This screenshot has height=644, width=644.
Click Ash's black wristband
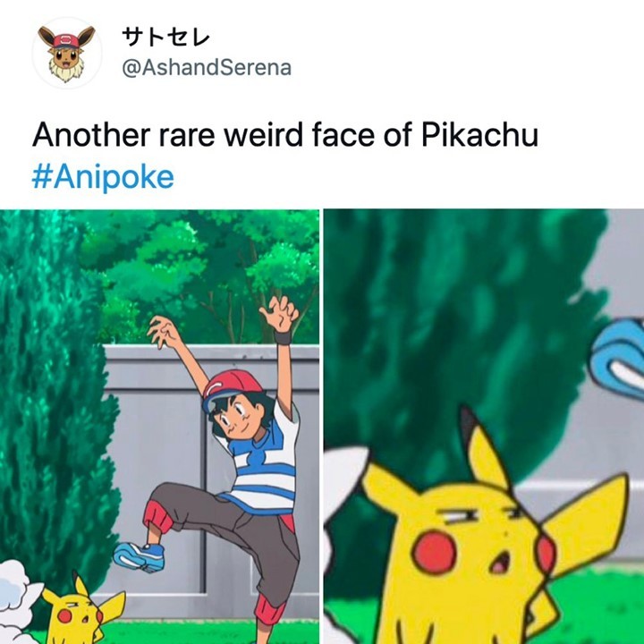pos(283,337)
